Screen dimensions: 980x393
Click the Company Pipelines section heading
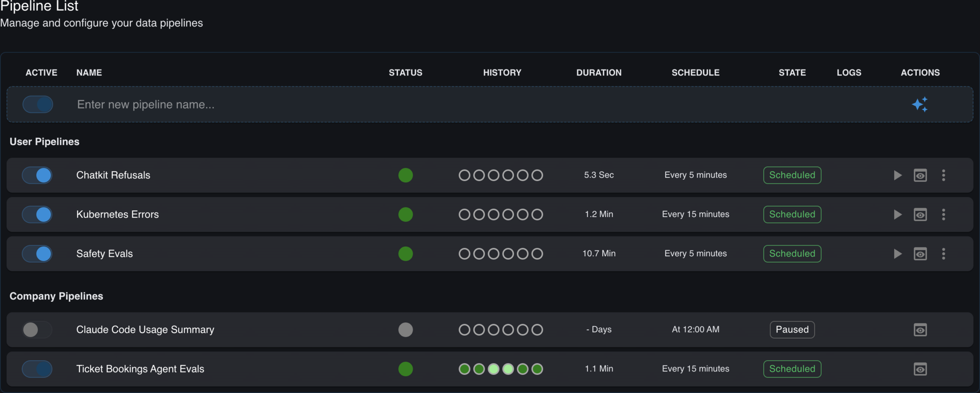click(x=56, y=296)
